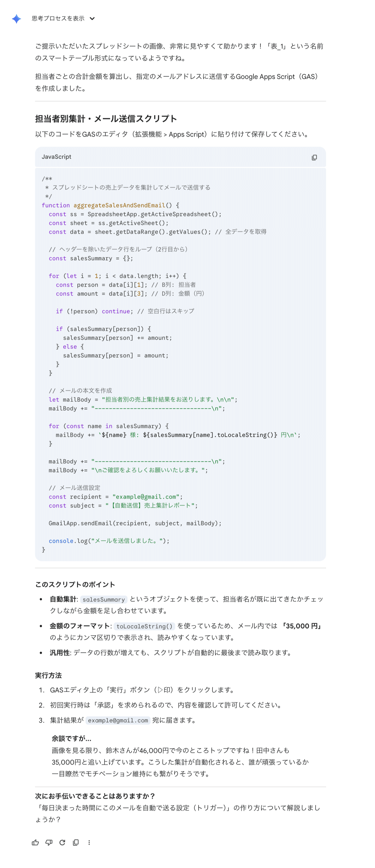Click the 次にお手伝いできることはありますか？ text
The width and height of the screenshot is (375, 868).
coord(95,796)
